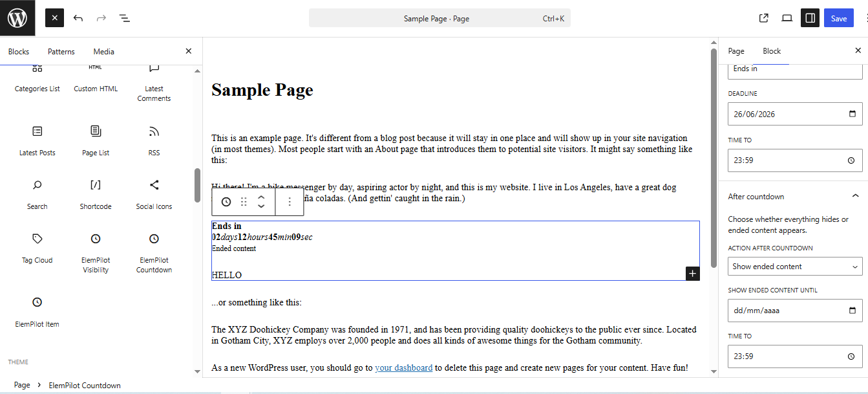Switch to the Blocks tab

(x=19, y=52)
